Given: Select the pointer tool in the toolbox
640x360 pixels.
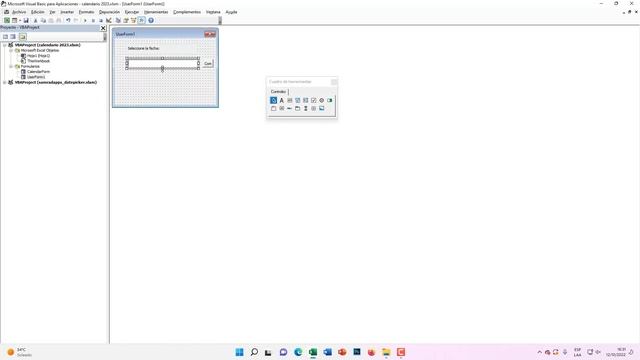Looking at the screenshot, I should [x=273, y=100].
